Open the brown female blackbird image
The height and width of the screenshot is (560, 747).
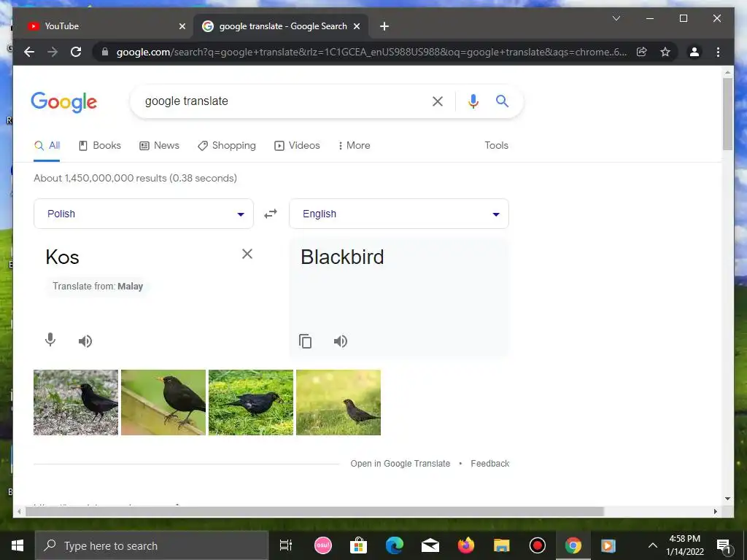pyautogui.click(x=338, y=402)
